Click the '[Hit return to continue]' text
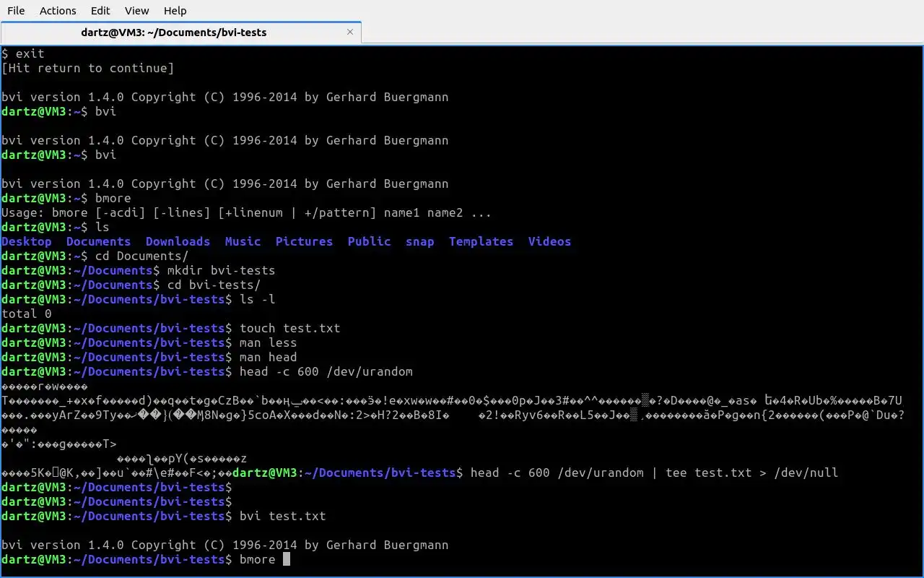This screenshot has width=924, height=578. coord(88,68)
